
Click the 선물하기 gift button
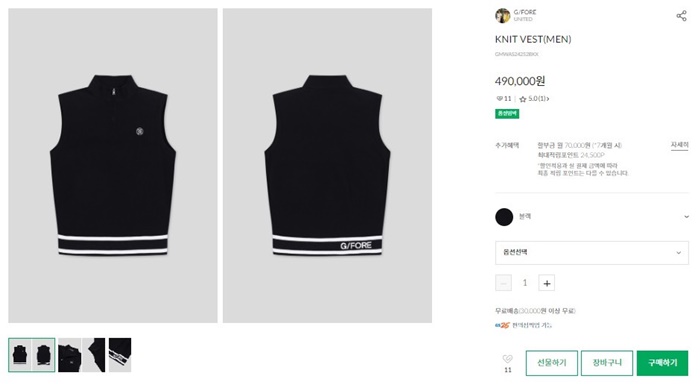[552, 363]
